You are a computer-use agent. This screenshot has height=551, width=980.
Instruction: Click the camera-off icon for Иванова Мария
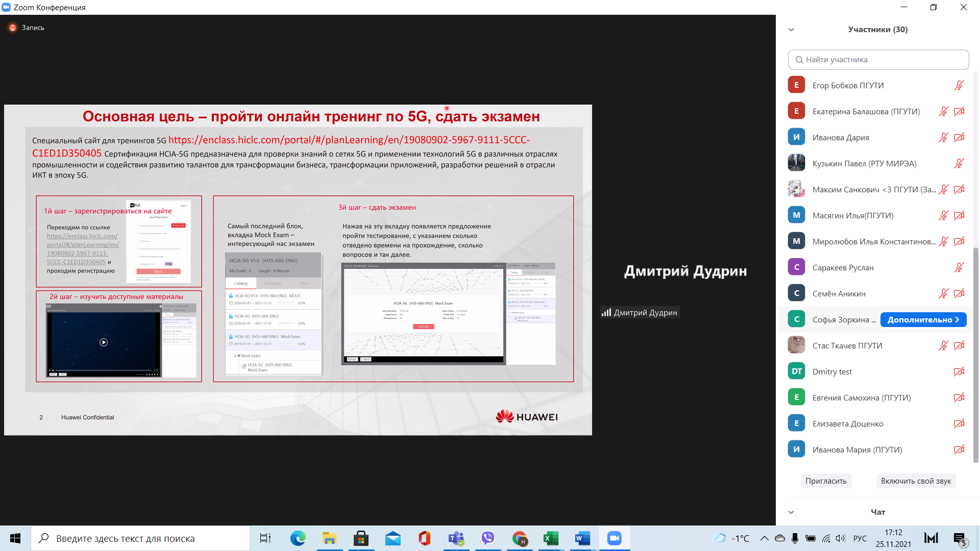[959, 449]
